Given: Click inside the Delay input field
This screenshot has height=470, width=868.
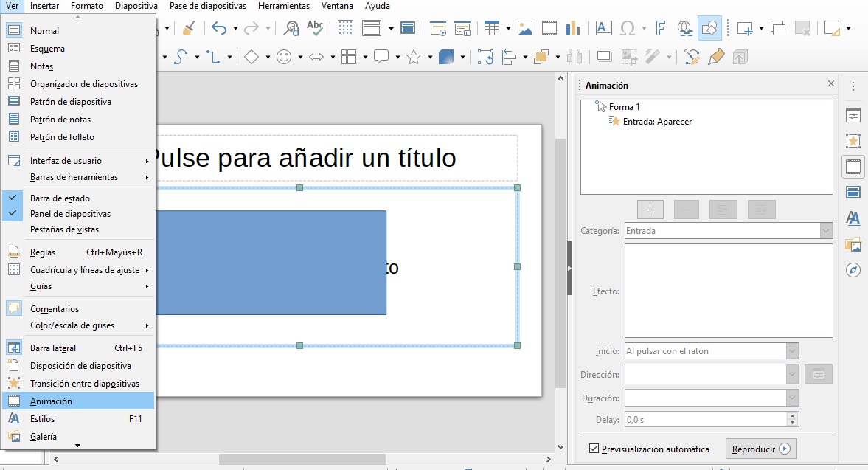Looking at the screenshot, I should (x=706, y=420).
